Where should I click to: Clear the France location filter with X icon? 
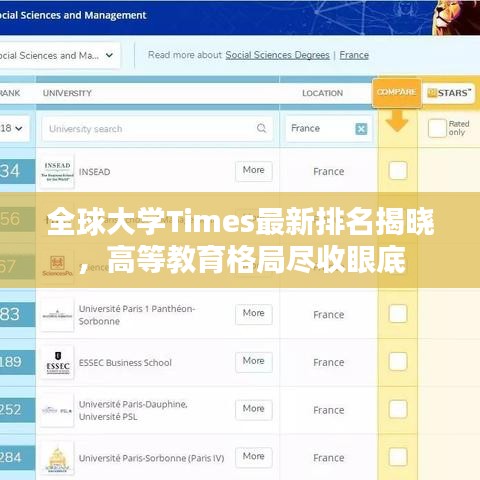(361, 129)
